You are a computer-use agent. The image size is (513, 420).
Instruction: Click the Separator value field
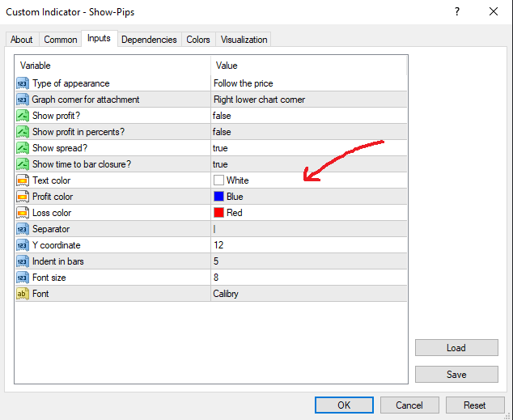(x=309, y=229)
